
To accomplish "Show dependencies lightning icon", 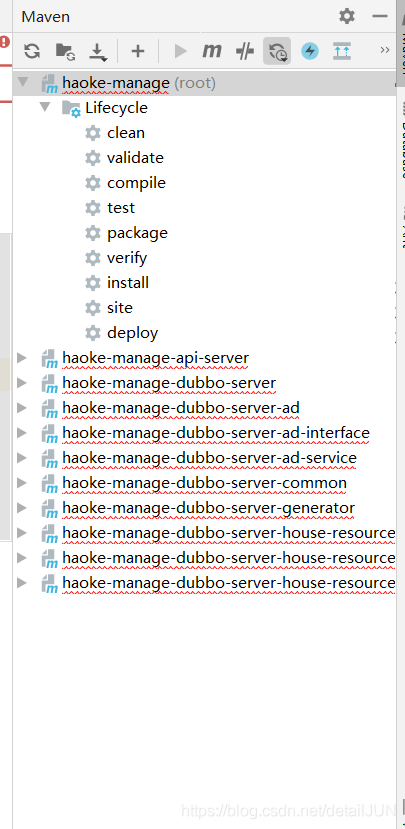I will pos(310,51).
